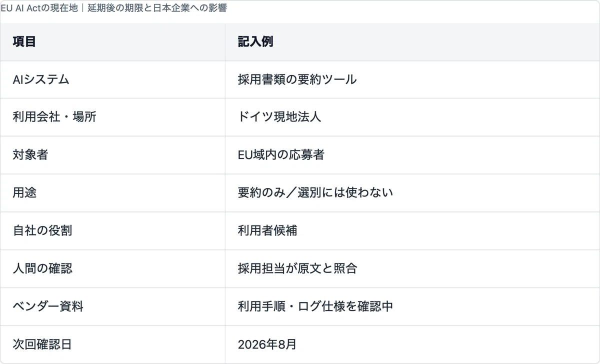
Task: Click the cell 'ドイツ現地法人'
Action: pos(279,117)
